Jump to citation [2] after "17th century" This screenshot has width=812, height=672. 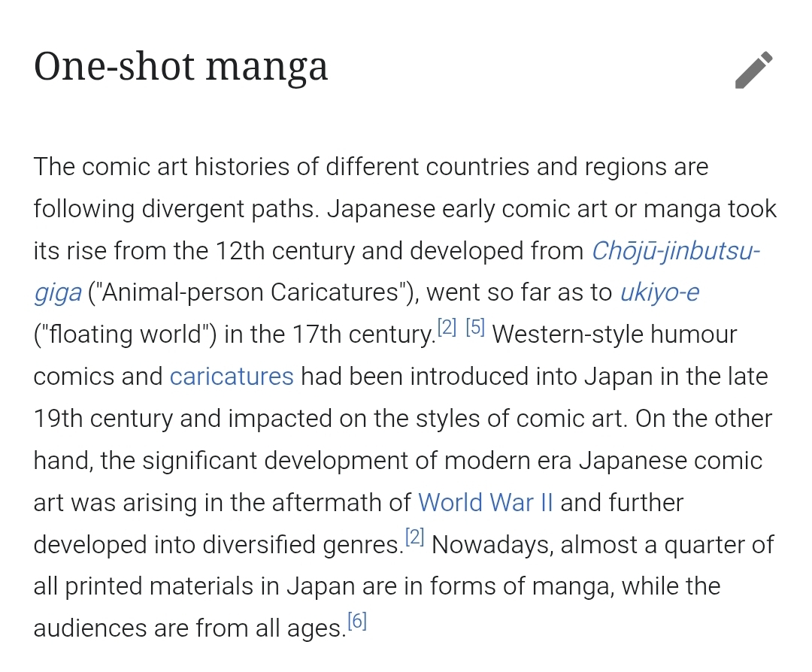point(447,328)
